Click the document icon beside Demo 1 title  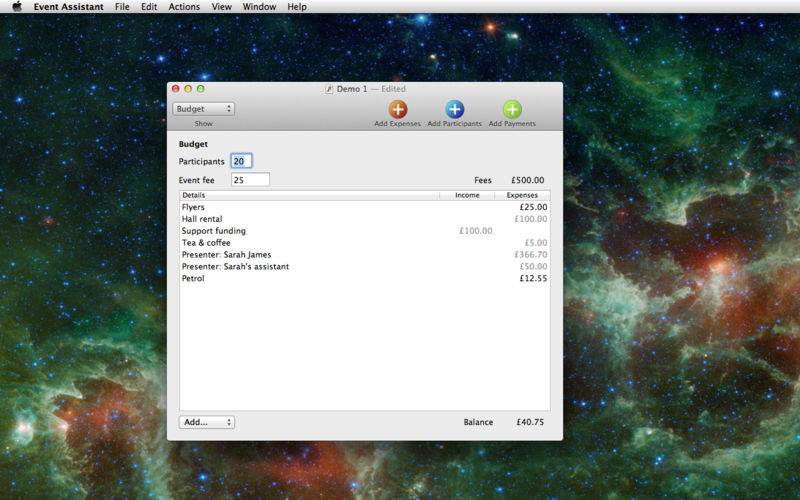coord(329,89)
